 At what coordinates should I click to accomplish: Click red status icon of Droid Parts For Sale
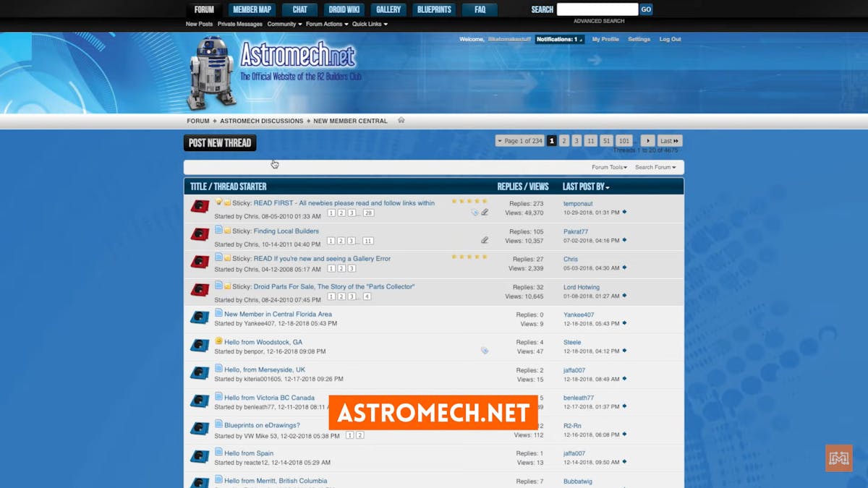[200, 290]
